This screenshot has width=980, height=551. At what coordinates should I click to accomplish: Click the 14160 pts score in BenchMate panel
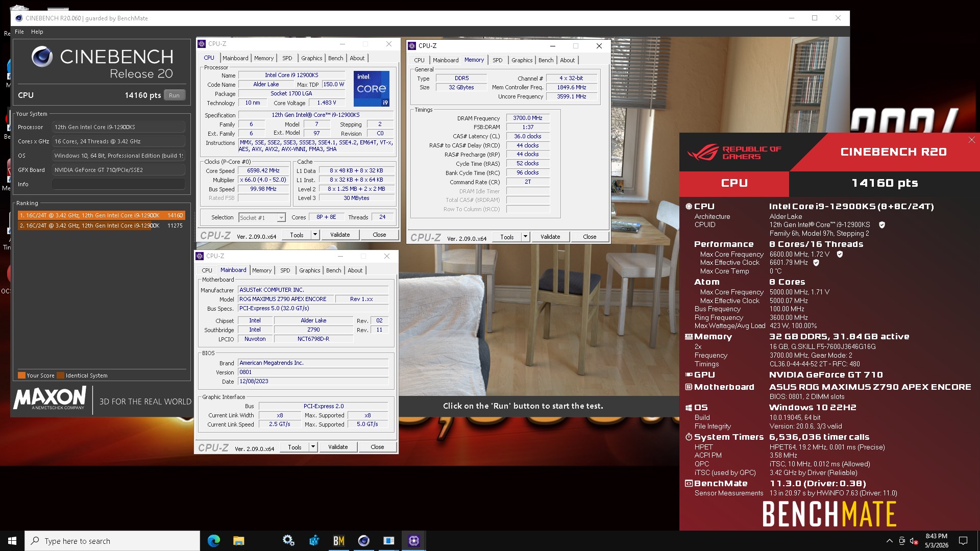coord(885,183)
